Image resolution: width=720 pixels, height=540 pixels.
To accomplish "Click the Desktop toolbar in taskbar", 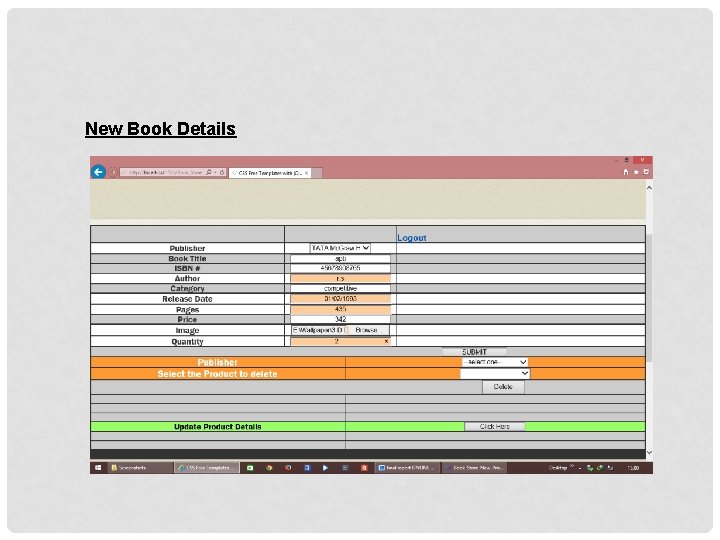I will (x=558, y=468).
